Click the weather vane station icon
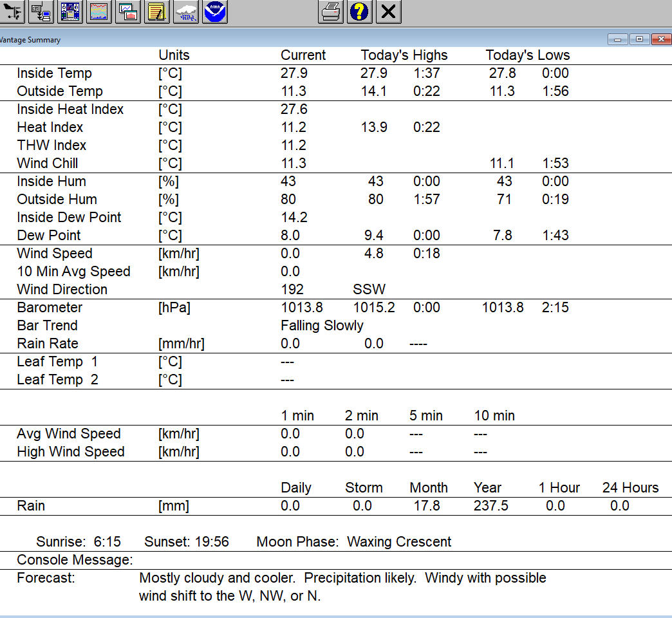672x618 pixels. click(x=12, y=12)
